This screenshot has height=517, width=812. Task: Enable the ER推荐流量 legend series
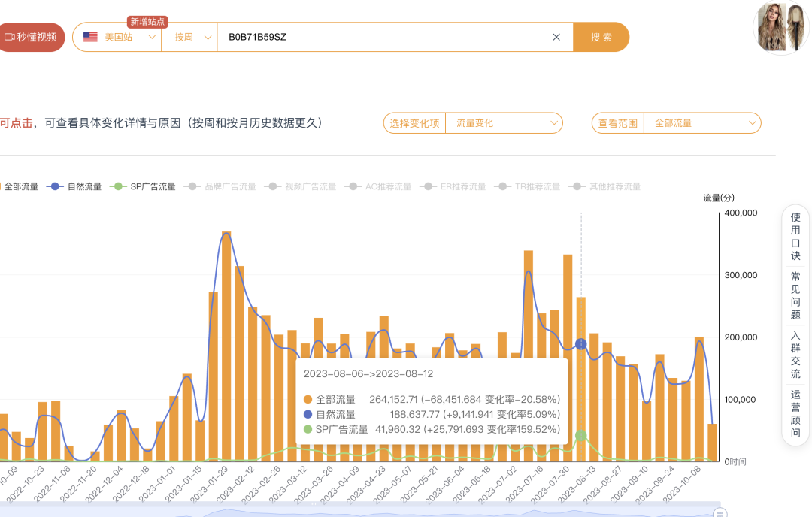tap(453, 187)
